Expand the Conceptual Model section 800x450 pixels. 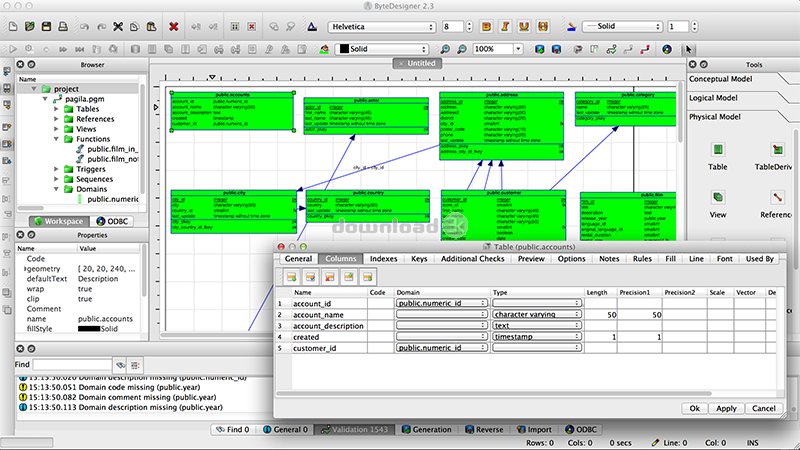point(720,79)
